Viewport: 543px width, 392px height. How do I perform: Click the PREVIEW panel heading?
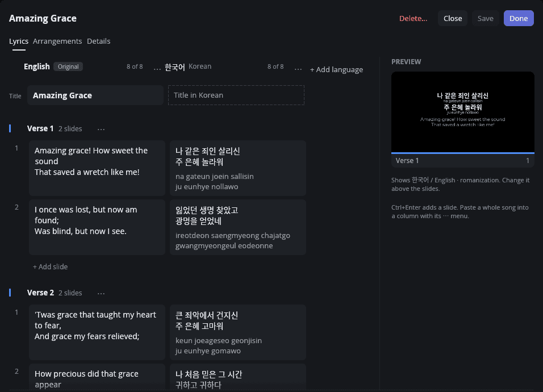(406, 61)
